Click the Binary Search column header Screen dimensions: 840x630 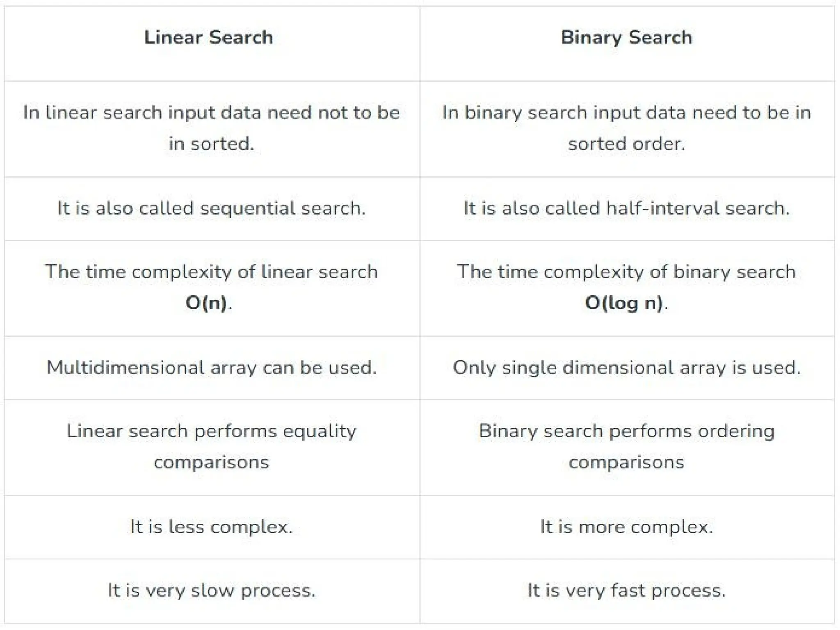click(x=626, y=37)
